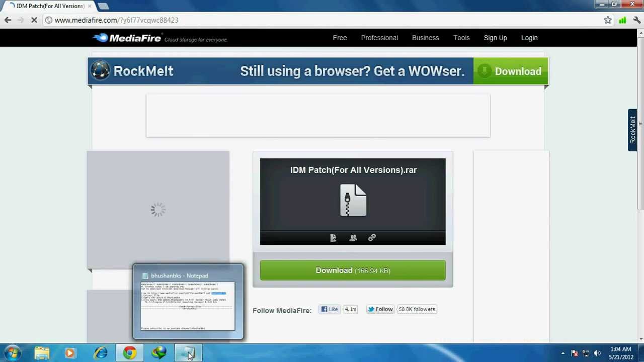
Task: Open Windows Explorer from taskbar
Action: [x=42, y=353]
